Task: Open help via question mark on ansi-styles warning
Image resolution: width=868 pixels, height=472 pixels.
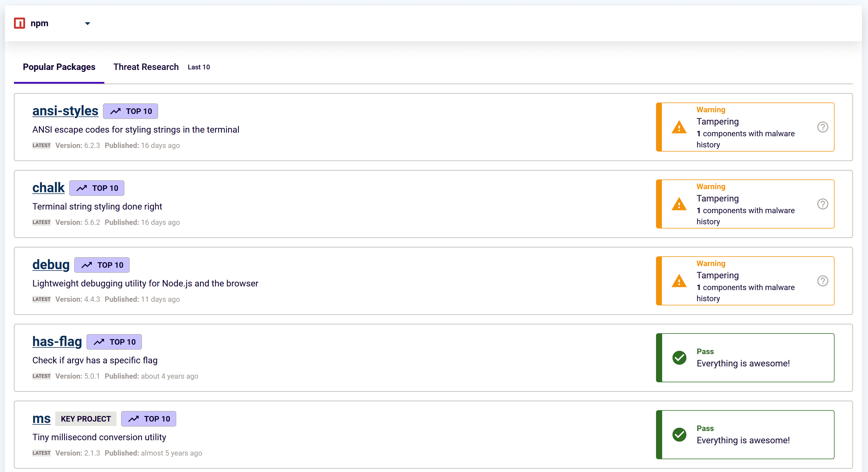Action: pyautogui.click(x=823, y=127)
